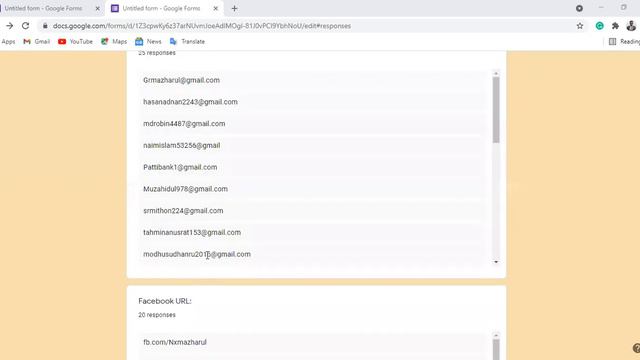Open Apps bookmark shortcut
This screenshot has width=640, height=360.
point(8,42)
